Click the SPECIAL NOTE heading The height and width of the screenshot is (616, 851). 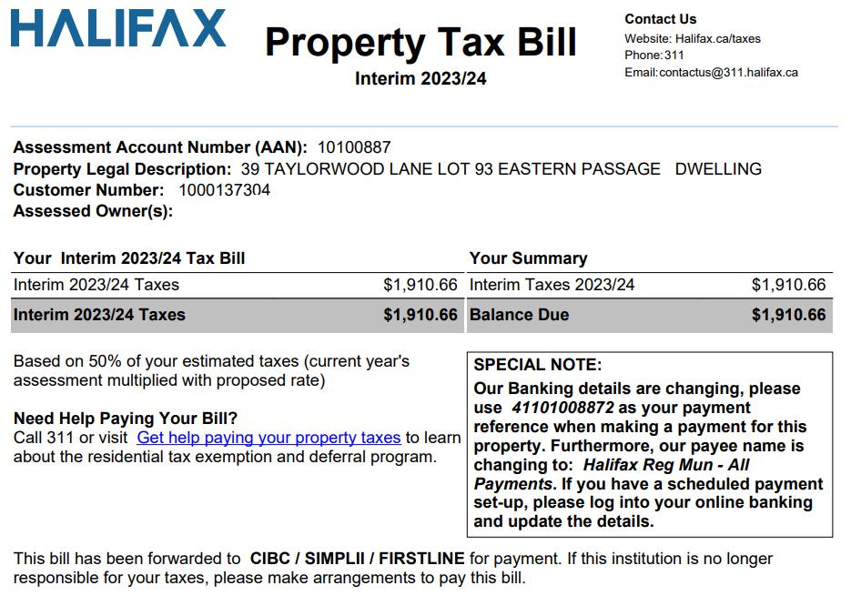point(537,365)
